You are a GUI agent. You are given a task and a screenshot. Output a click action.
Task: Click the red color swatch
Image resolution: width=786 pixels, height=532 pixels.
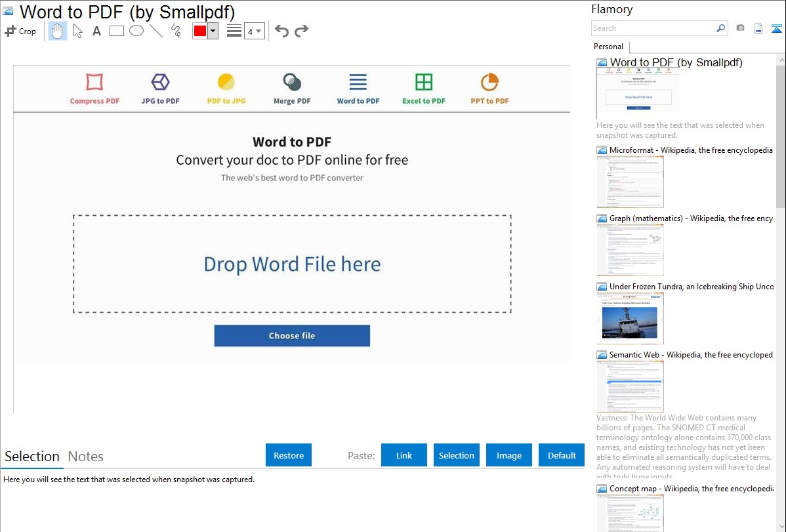click(200, 31)
